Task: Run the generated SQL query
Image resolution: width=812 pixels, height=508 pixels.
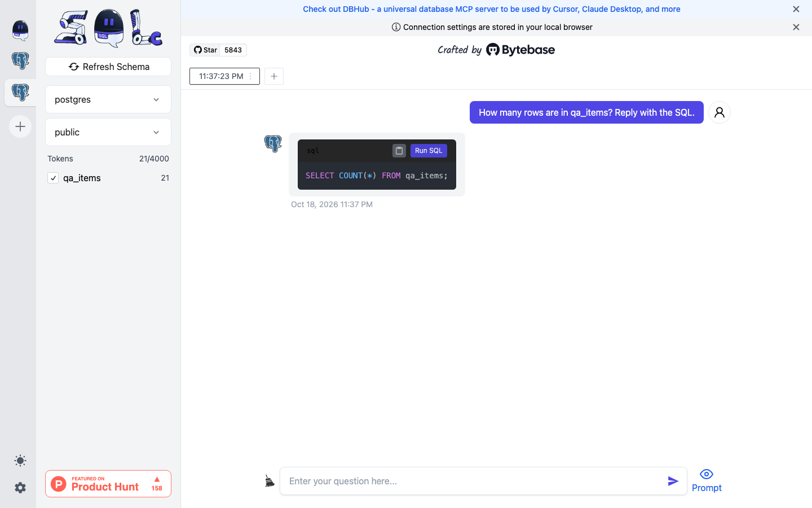Action: [x=429, y=151]
